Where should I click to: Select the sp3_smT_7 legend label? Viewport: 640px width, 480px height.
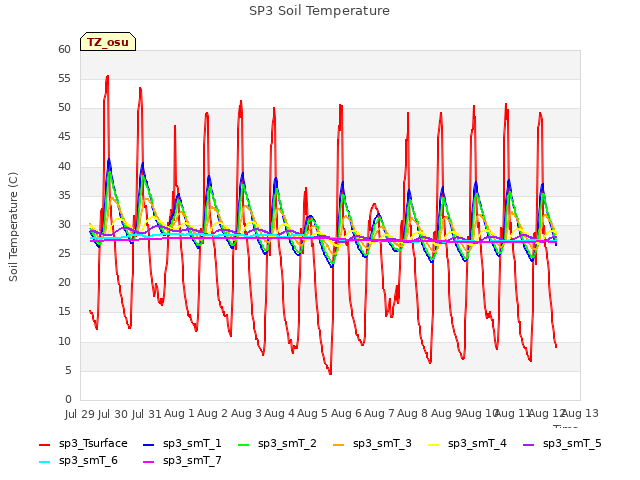point(192,461)
